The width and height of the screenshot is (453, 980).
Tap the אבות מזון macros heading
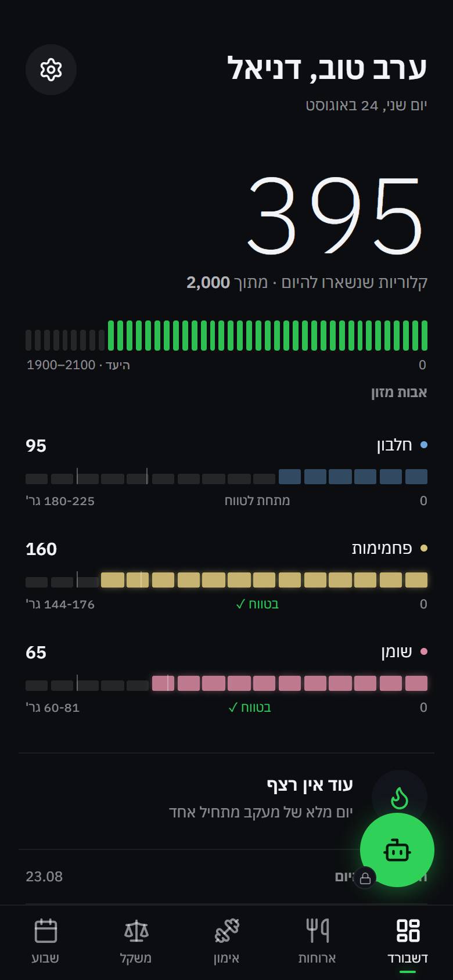399,392
